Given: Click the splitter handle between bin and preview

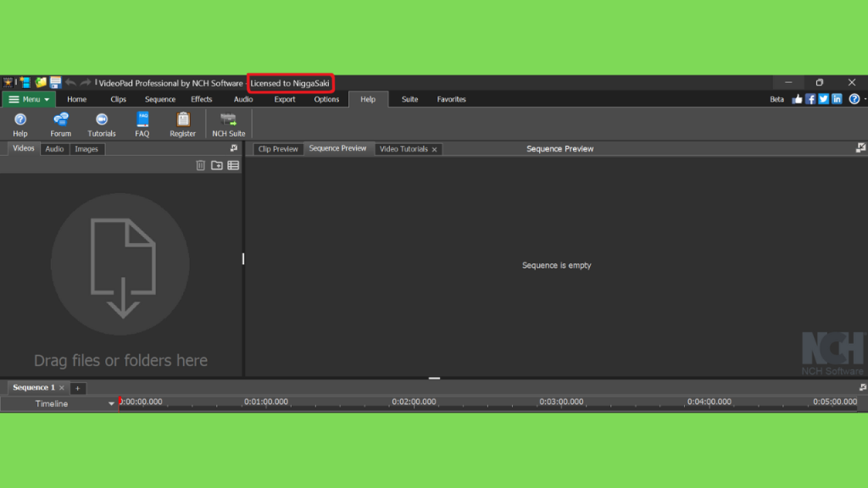Looking at the screenshot, I should (243, 258).
